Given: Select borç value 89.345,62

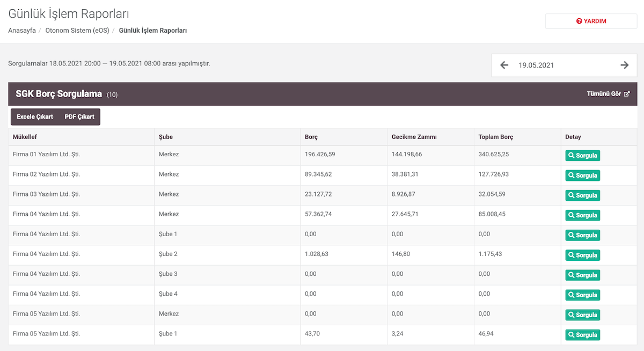Looking at the screenshot, I should point(318,174).
